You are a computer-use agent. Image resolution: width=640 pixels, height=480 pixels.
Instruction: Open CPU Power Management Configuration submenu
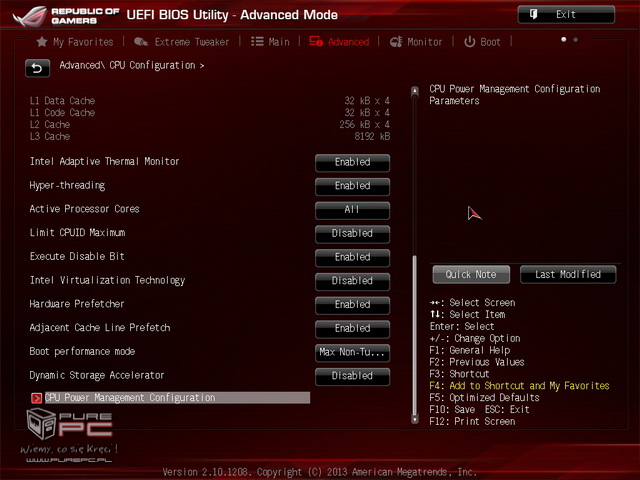click(171, 398)
